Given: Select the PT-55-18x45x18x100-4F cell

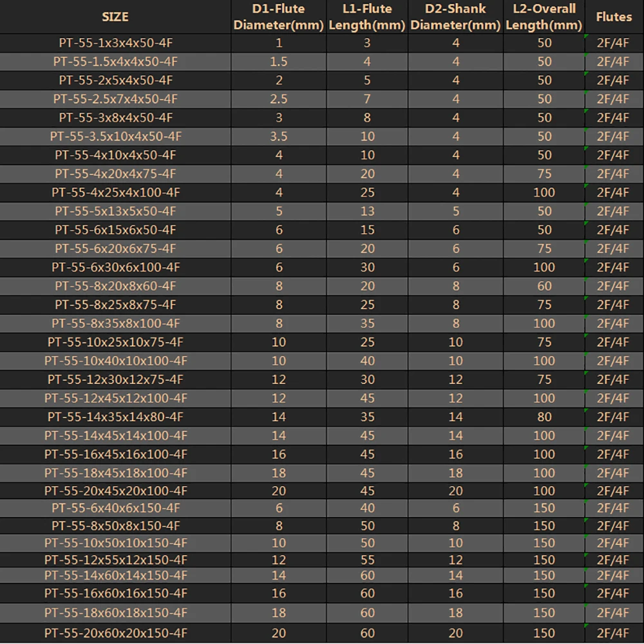Looking at the screenshot, I should point(115,473).
